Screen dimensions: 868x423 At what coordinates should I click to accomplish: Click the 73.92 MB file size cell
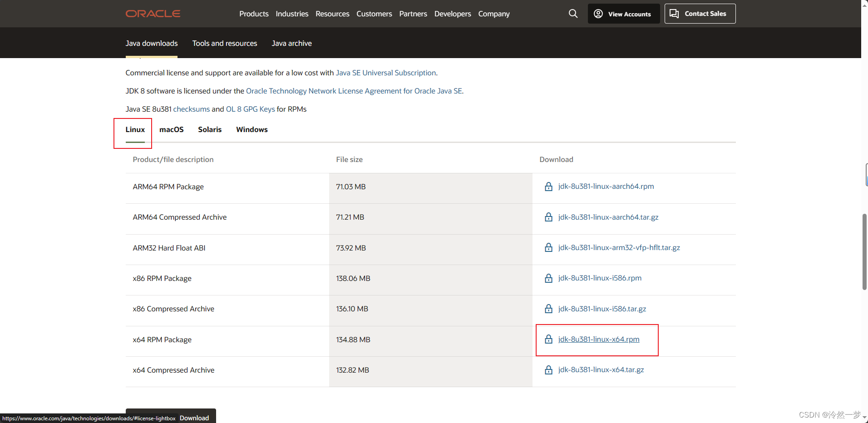coord(431,250)
